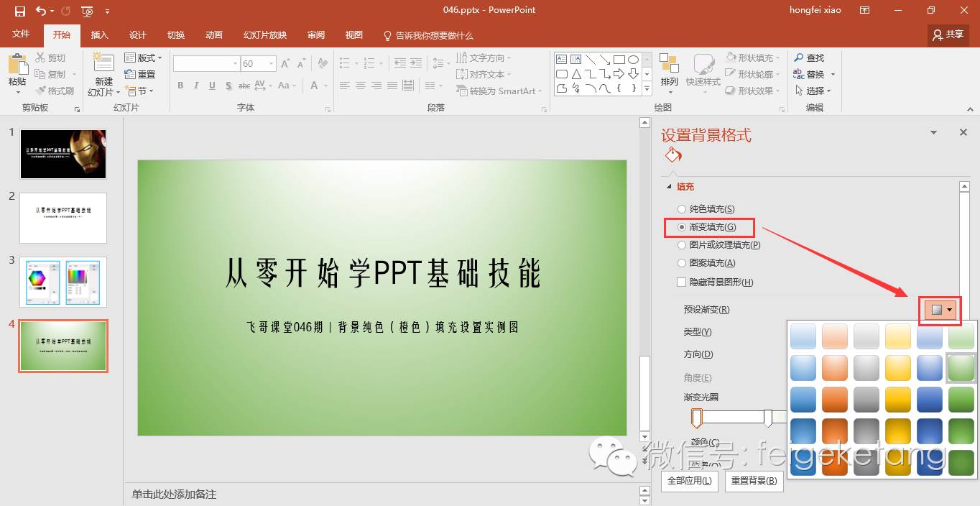Viewport: 980px width, 506px height.
Task: Open the Slide Show (幻灯片放映) tab
Action: [x=264, y=34]
